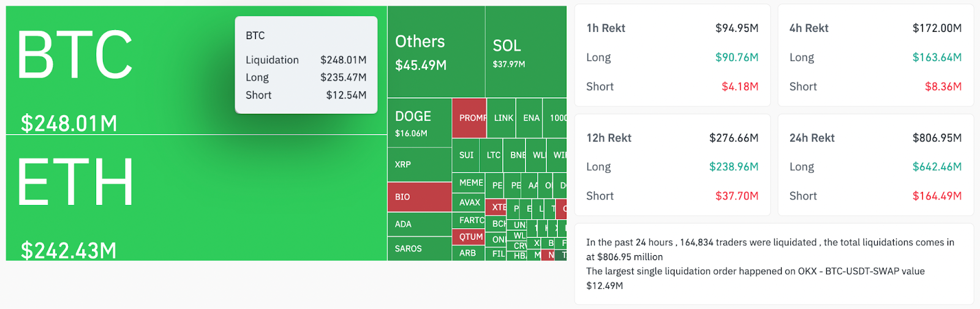Image resolution: width=980 pixels, height=309 pixels.
Task: Click the ENA heatmap tile
Action: click(531, 117)
